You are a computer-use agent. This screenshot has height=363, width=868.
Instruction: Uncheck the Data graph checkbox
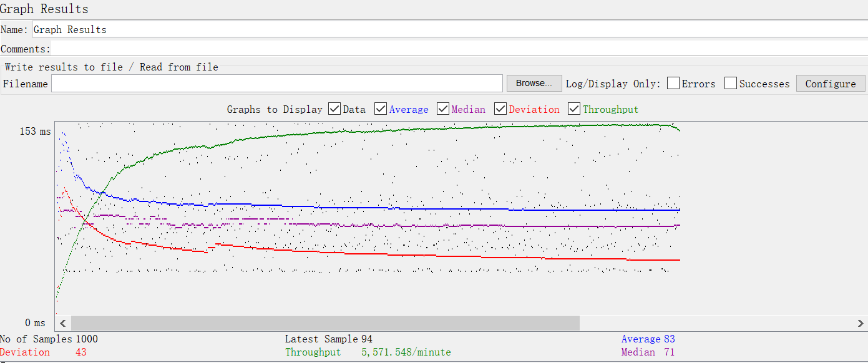[x=334, y=109]
